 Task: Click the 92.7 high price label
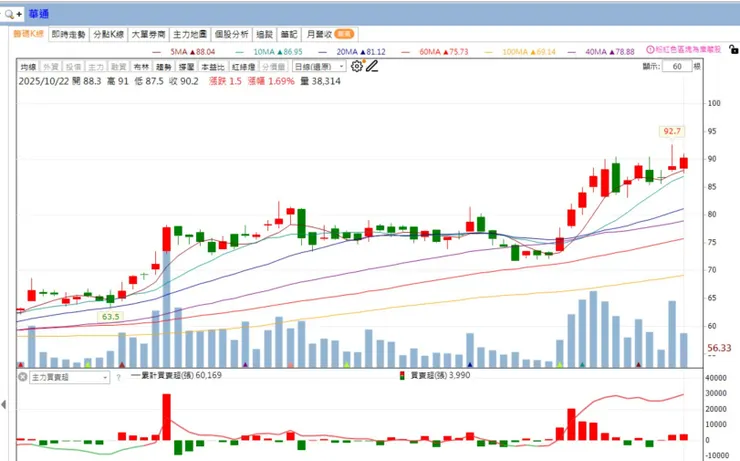[x=672, y=131]
